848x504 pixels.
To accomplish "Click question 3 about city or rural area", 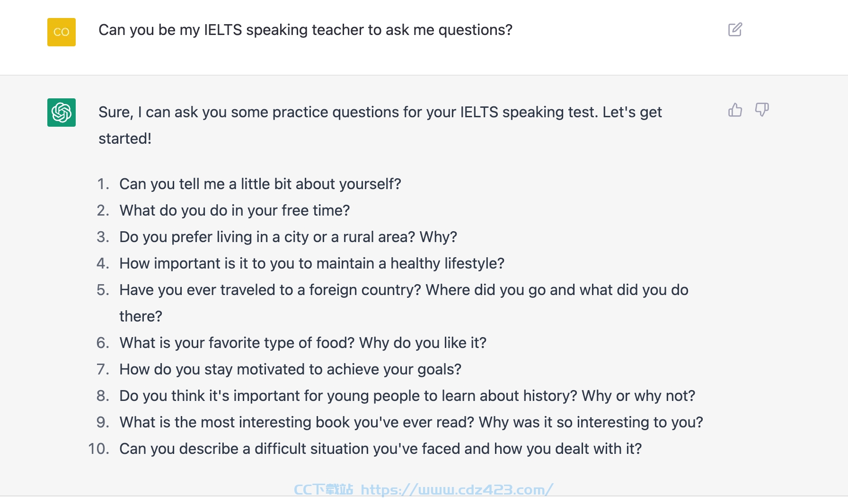I will pyautogui.click(x=288, y=237).
